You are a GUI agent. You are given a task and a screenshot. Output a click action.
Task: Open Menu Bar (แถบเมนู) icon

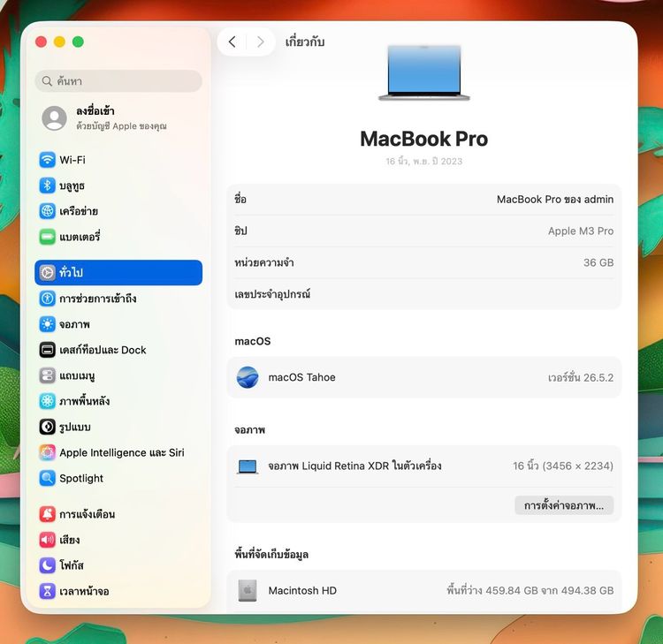[x=48, y=375]
